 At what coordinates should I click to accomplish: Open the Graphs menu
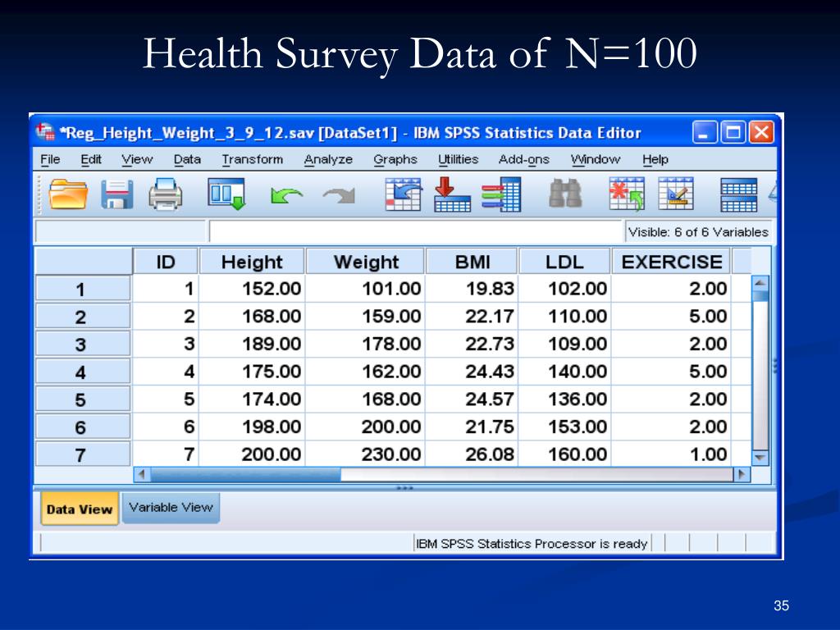tap(395, 160)
